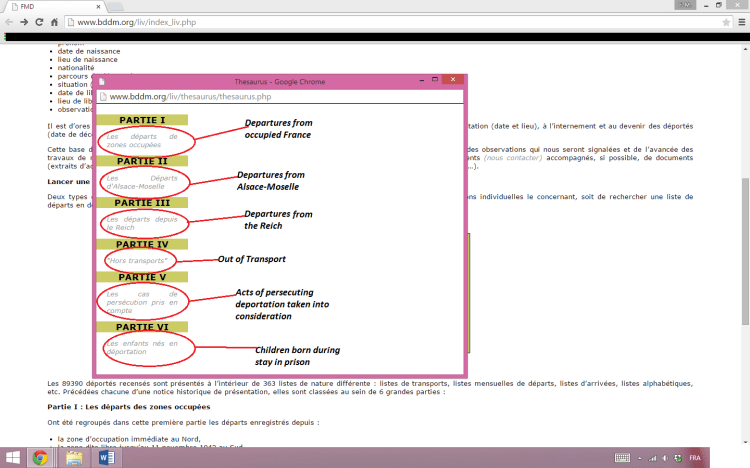Open Microsoft Word from the taskbar
Screen dimensions: 750x468
[107, 458]
